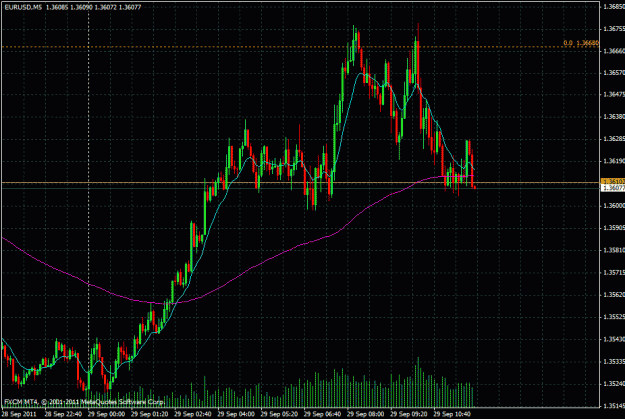Click the 1.35145 price scale label

point(614,406)
